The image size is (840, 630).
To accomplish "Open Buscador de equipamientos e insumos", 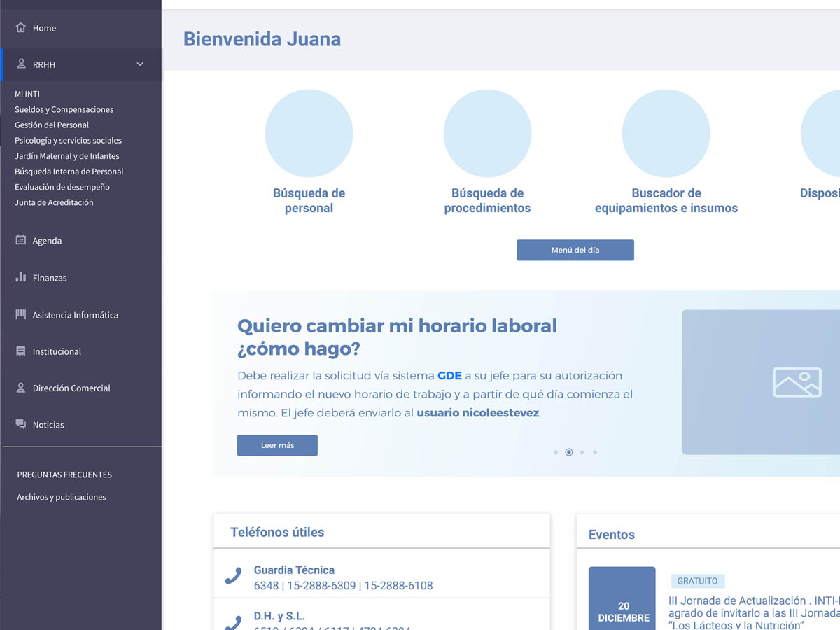I will 666,133.
